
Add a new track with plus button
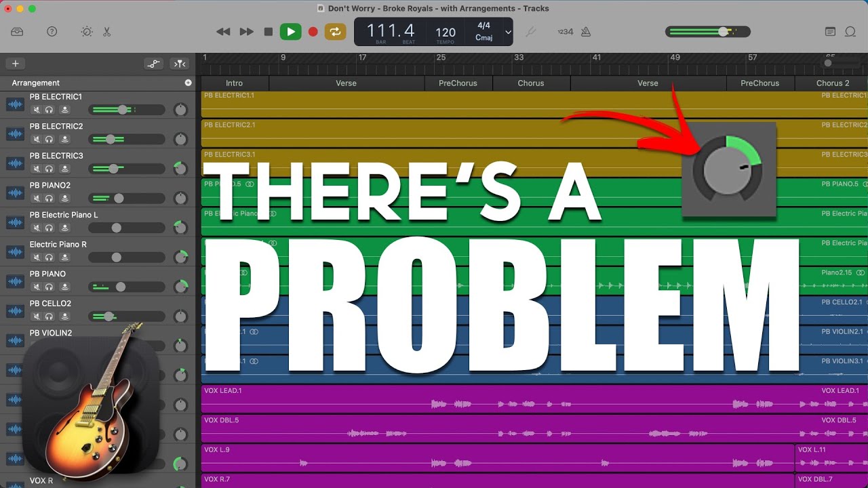pyautogui.click(x=15, y=64)
